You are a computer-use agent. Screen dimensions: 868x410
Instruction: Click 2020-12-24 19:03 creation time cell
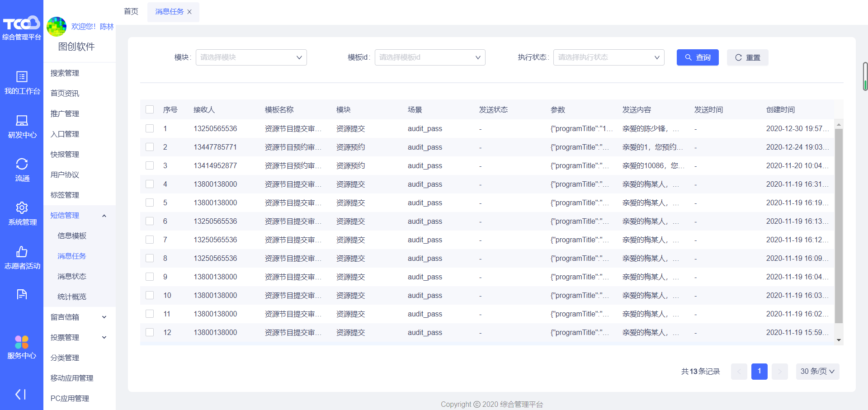(797, 147)
